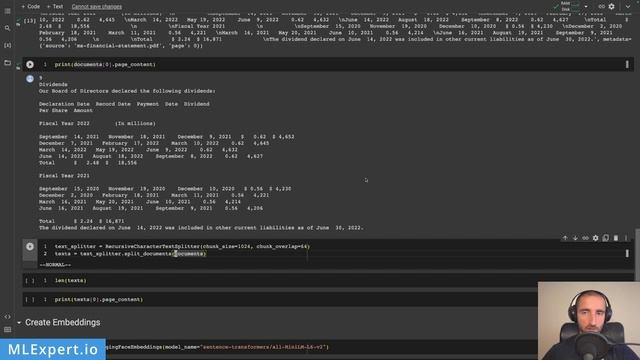This screenshot has width=640, height=360.
Task: Move the selected cell up
Action: click(x=565, y=238)
